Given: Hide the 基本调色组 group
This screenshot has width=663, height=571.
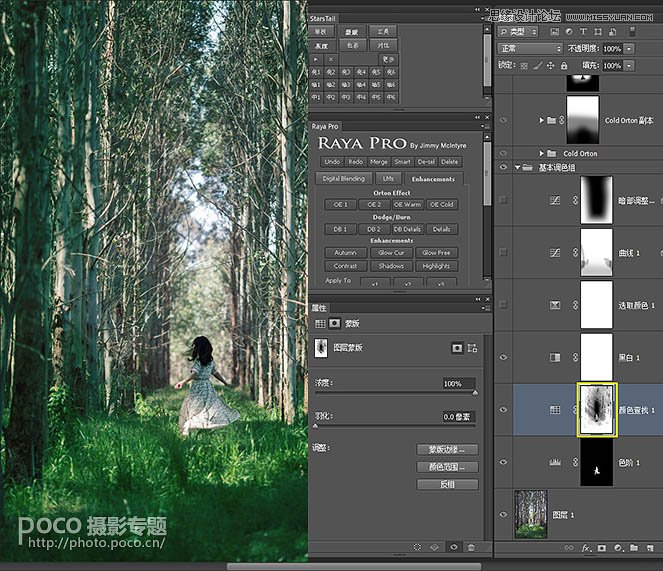Looking at the screenshot, I should coord(503,167).
